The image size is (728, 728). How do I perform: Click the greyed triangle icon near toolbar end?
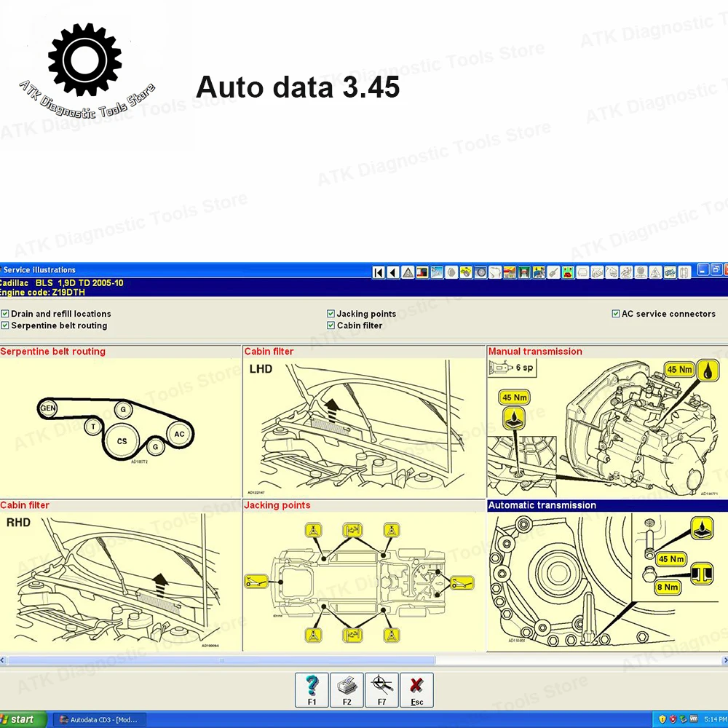click(656, 272)
